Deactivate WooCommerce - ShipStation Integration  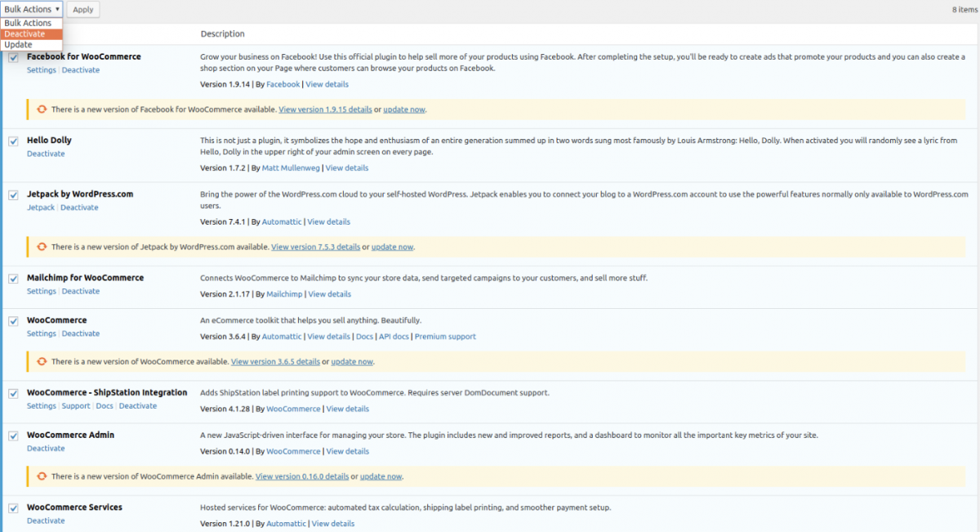138,406
